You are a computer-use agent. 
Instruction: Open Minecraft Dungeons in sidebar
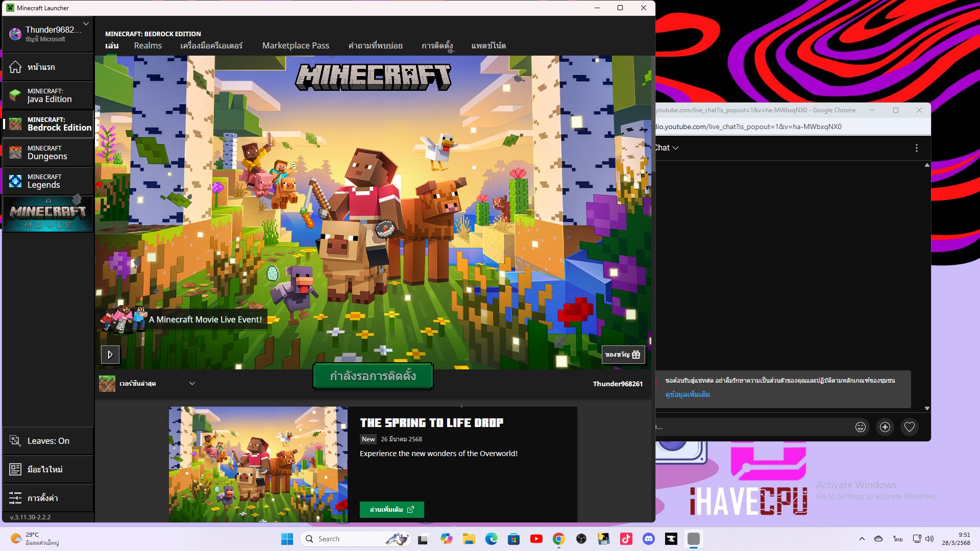(x=48, y=153)
